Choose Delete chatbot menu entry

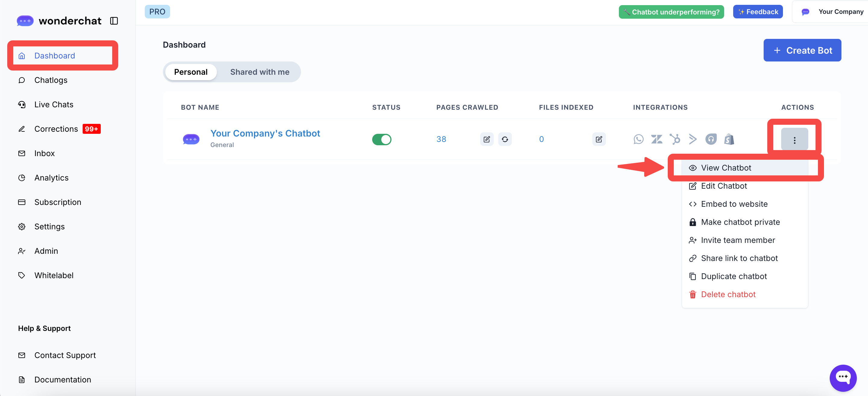coord(728,294)
